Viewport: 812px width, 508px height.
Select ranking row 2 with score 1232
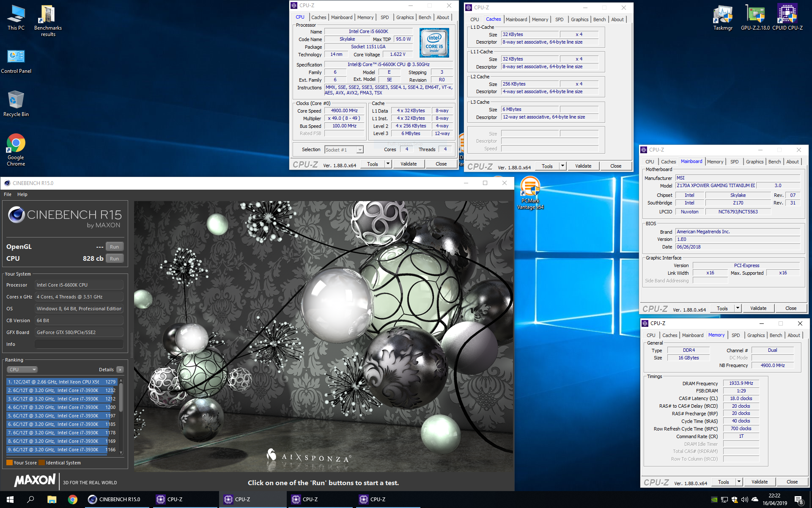(62, 390)
